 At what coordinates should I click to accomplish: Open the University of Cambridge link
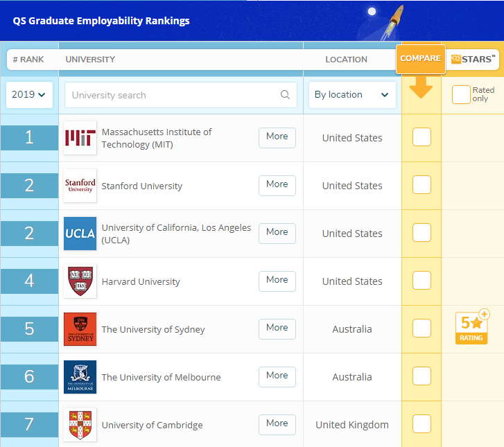coord(153,425)
